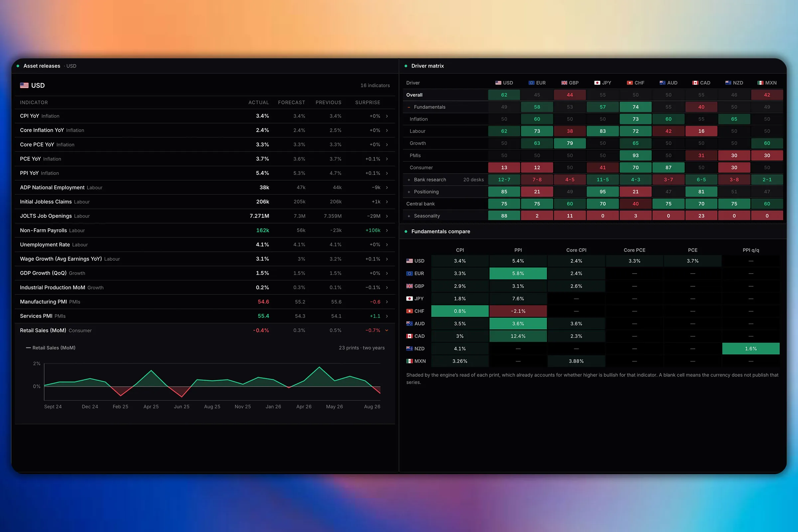Image resolution: width=798 pixels, height=532 pixels.
Task: Collapse the Retail Sales (MoM) chart chevron
Action: tap(387, 331)
